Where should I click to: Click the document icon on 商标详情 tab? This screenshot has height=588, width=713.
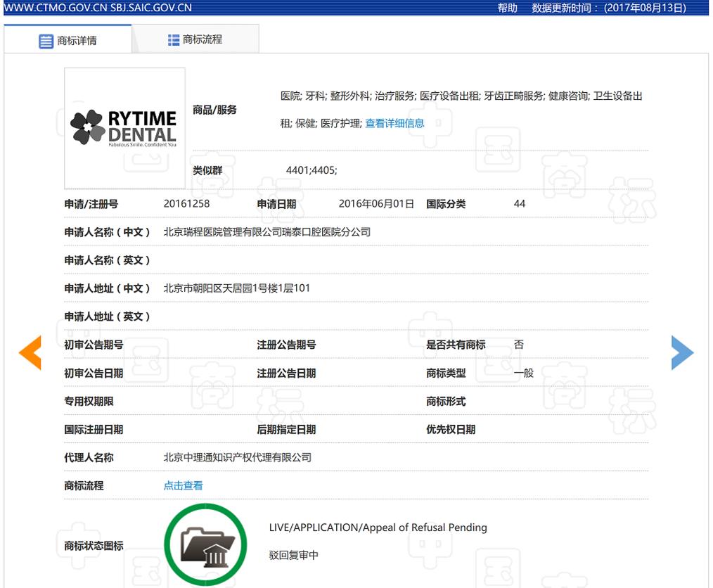coord(44,39)
